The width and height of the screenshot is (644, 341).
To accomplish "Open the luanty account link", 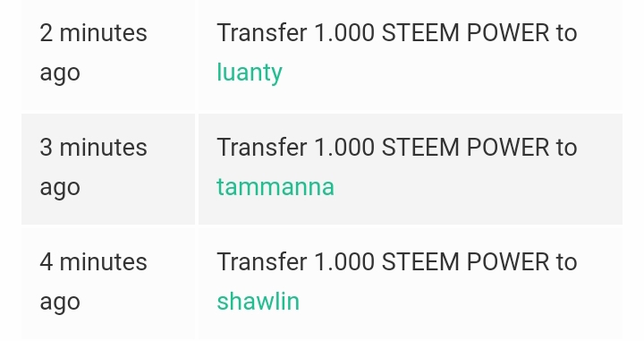I will [250, 72].
